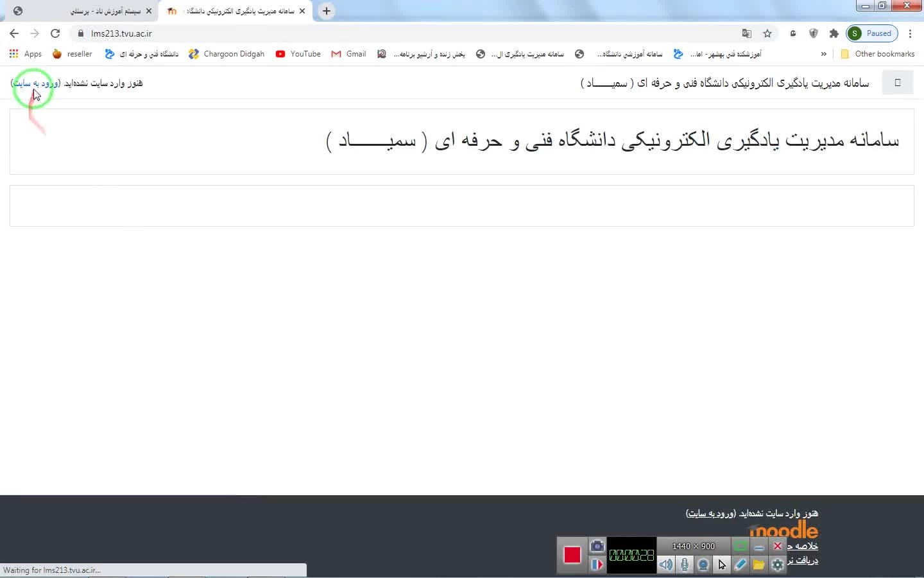
Task: Open recorder settings gear
Action: [x=778, y=565]
